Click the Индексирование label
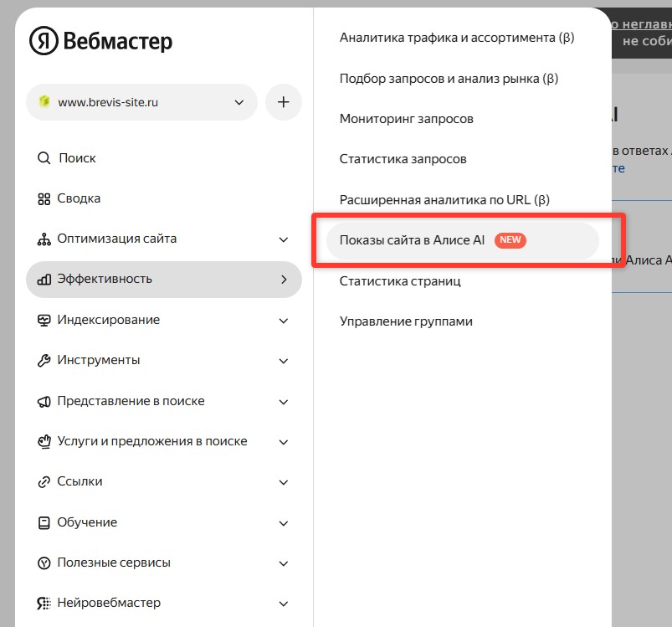 coord(109,320)
